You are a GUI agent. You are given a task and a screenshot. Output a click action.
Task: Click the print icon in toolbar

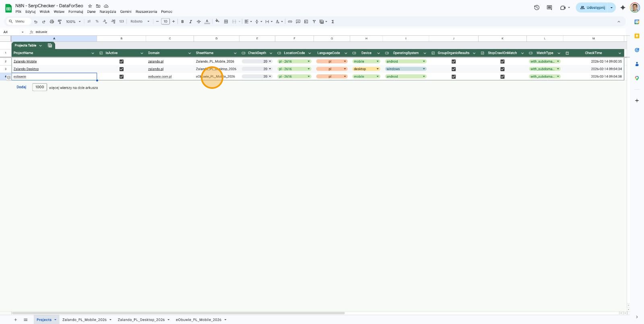[x=52, y=22]
